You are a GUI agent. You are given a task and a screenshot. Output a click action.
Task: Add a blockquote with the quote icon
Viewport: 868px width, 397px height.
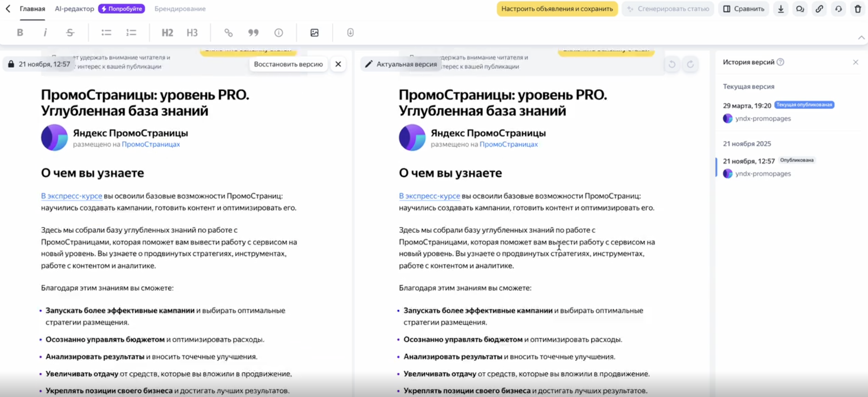click(x=253, y=33)
